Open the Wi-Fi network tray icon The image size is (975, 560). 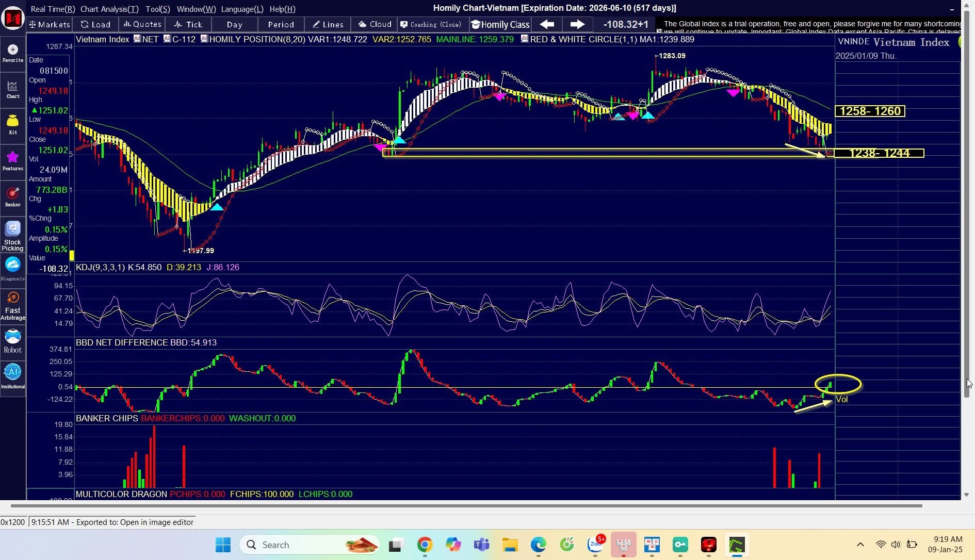pos(881,545)
